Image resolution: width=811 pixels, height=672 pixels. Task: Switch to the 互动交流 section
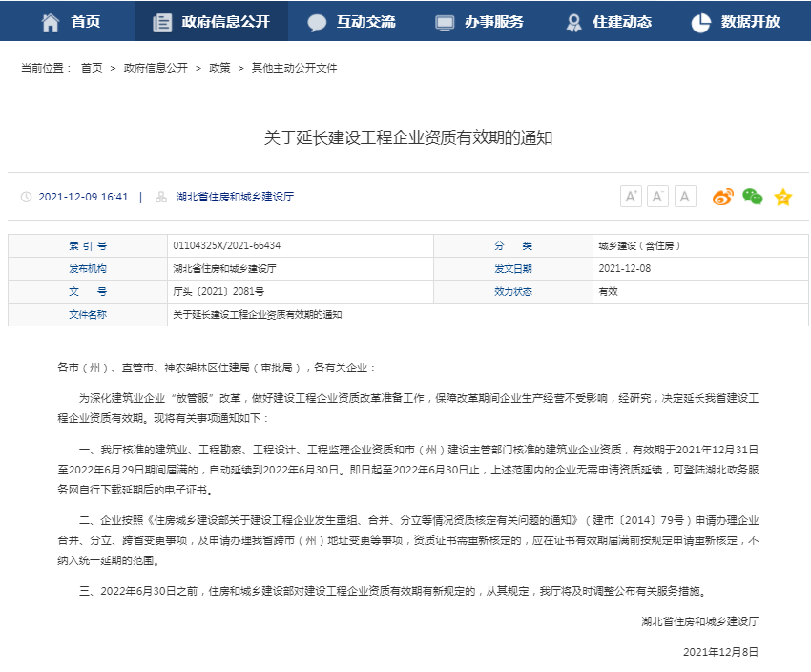pyautogui.click(x=351, y=21)
